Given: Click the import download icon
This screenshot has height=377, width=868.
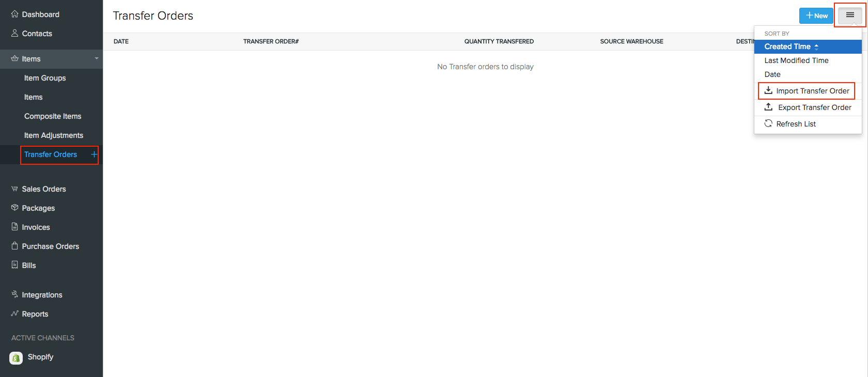Looking at the screenshot, I should point(768,90).
